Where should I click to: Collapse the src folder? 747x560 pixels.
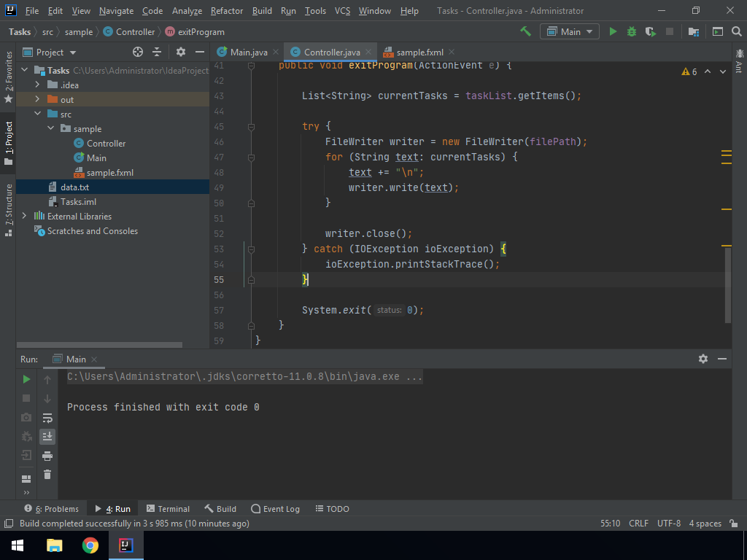point(38,114)
